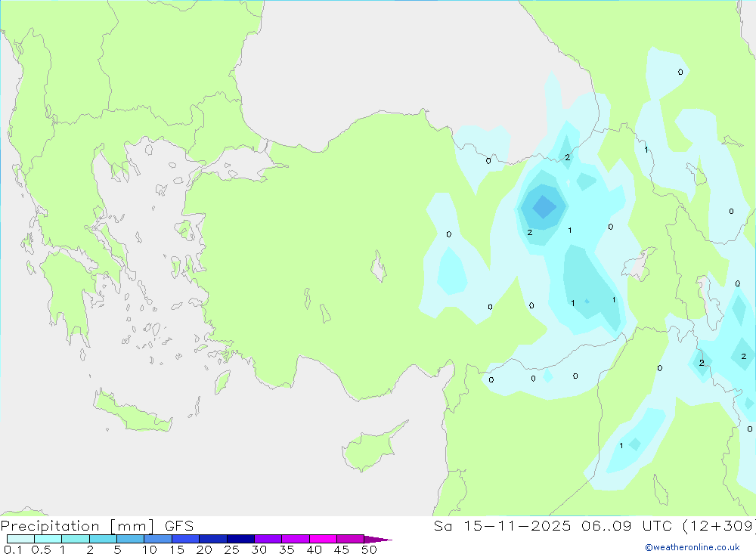756x554 pixels.
Task: Select the 30–35 mm legend color box
Action: 268,539
